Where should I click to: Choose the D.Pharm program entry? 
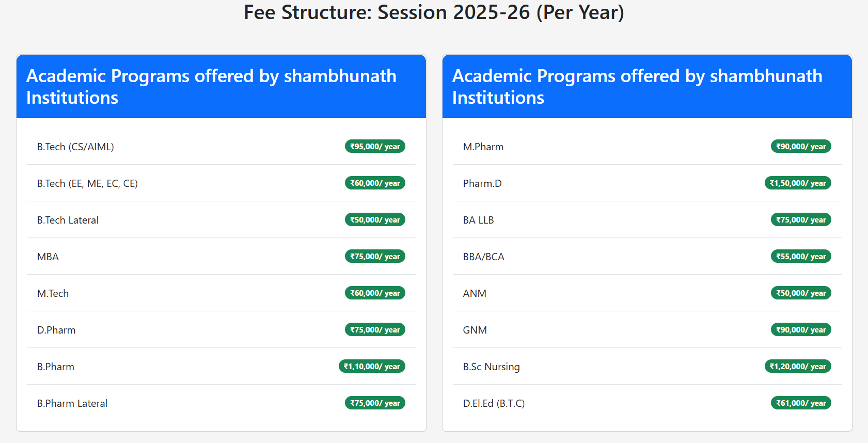56,330
